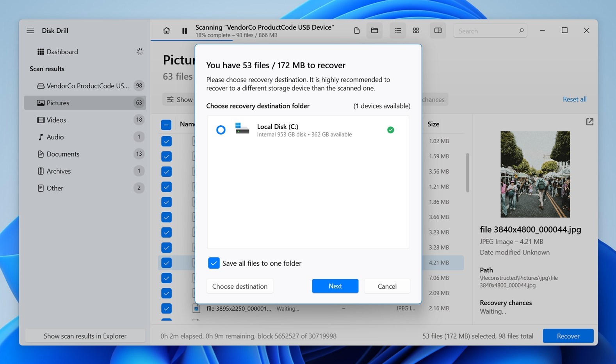The width and height of the screenshot is (616, 364).
Task: Click file 3895x2250_000001 row name
Action: pyautogui.click(x=239, y=309)
